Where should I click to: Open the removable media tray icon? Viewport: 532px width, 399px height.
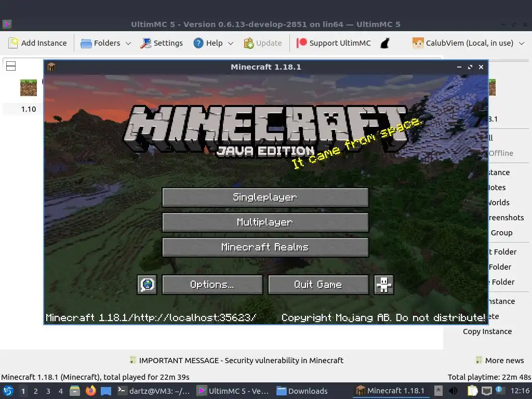click(x=438, y=391)
